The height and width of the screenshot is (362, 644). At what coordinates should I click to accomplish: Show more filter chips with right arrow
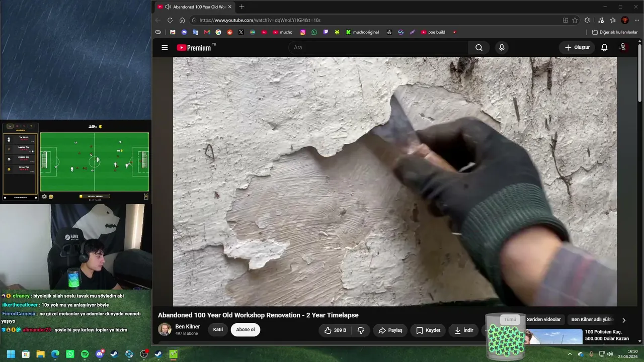click(624, 320)
